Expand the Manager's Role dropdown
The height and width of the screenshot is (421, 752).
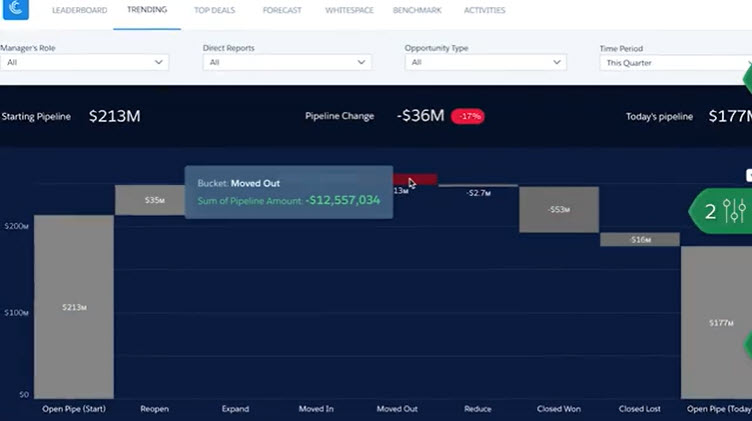pos(84,62)
